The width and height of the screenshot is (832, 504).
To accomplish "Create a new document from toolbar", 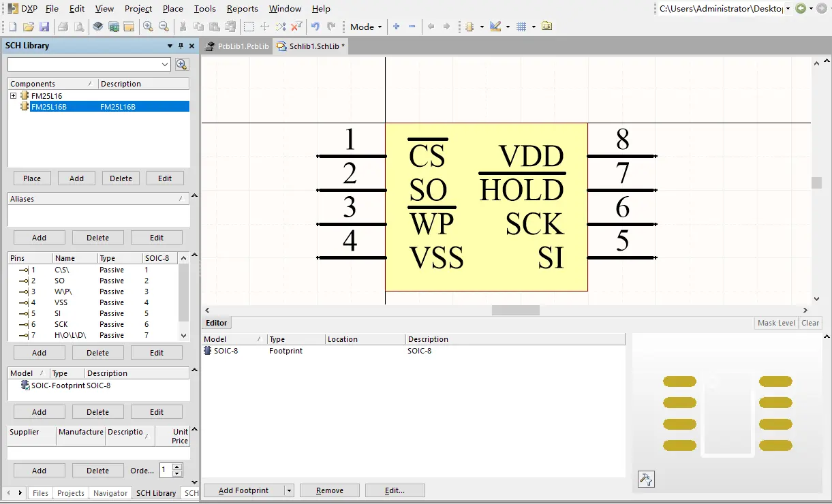I will click(12, 27).
